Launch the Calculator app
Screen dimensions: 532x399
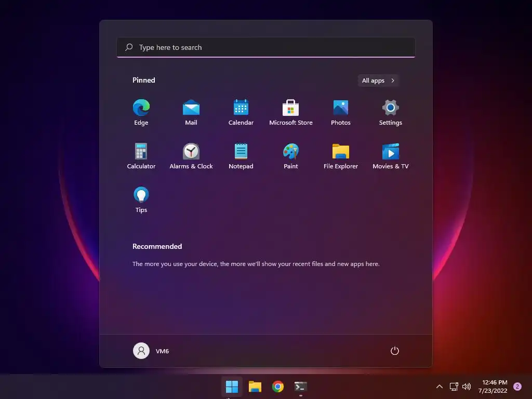141,156
